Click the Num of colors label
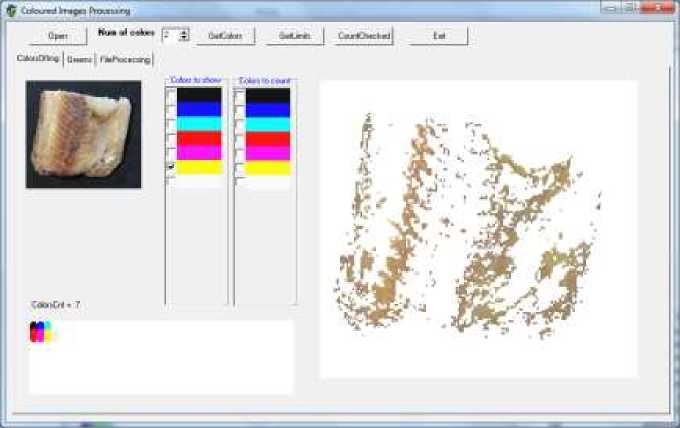The image size is (680, 428). pos(126,33)
